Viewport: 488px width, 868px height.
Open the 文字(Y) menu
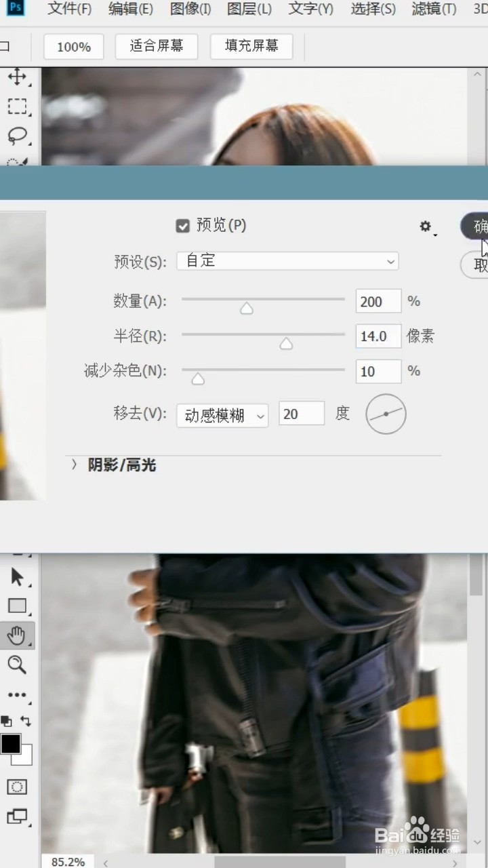tap(311, 9)
